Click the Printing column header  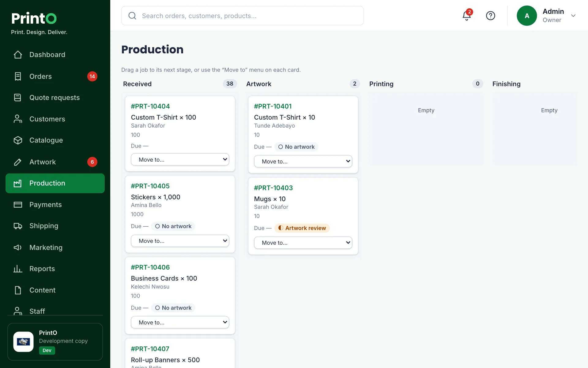tap(381, 84)
